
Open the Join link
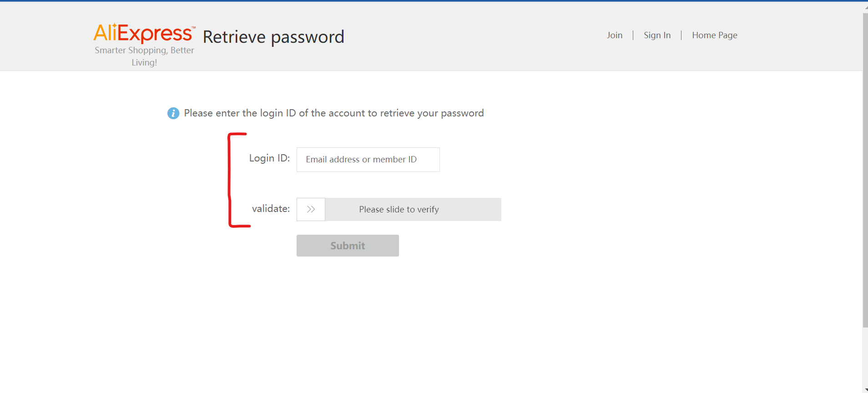(x=614, y=35)
